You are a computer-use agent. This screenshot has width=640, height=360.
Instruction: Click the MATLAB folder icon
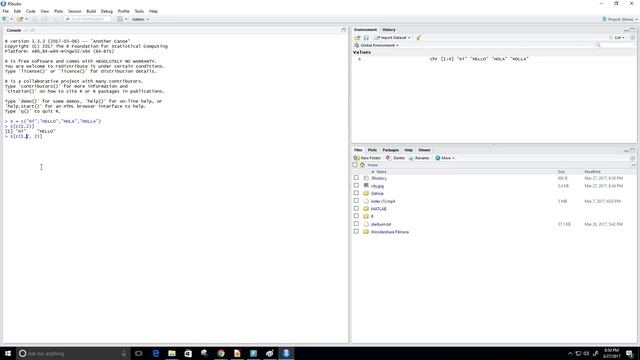click(x=366, y=209)
